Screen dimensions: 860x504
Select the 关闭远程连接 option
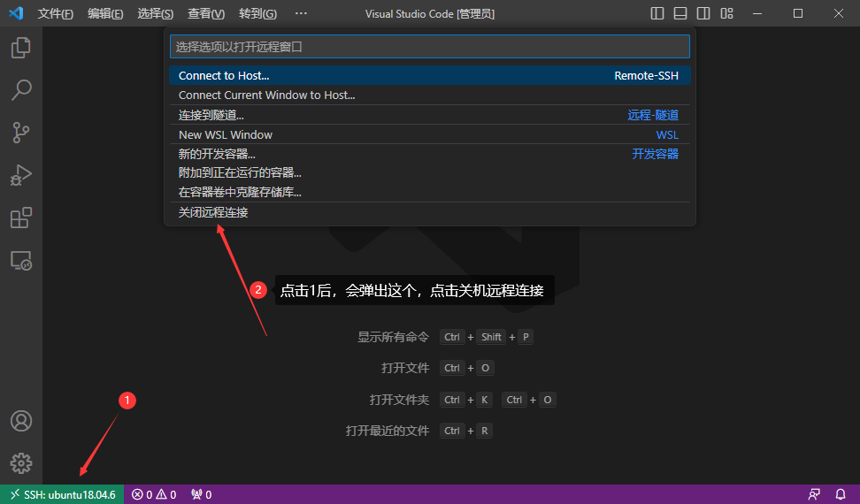[x=429, y=212]
